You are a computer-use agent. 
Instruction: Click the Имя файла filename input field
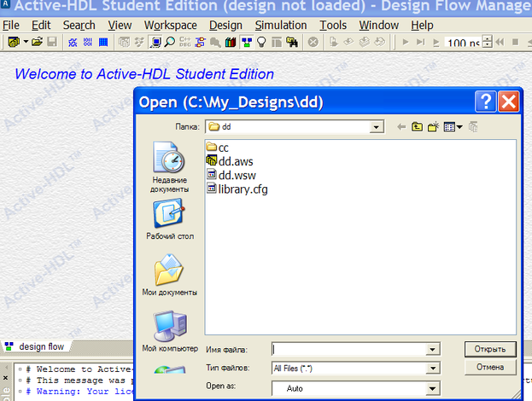(348, 349)
